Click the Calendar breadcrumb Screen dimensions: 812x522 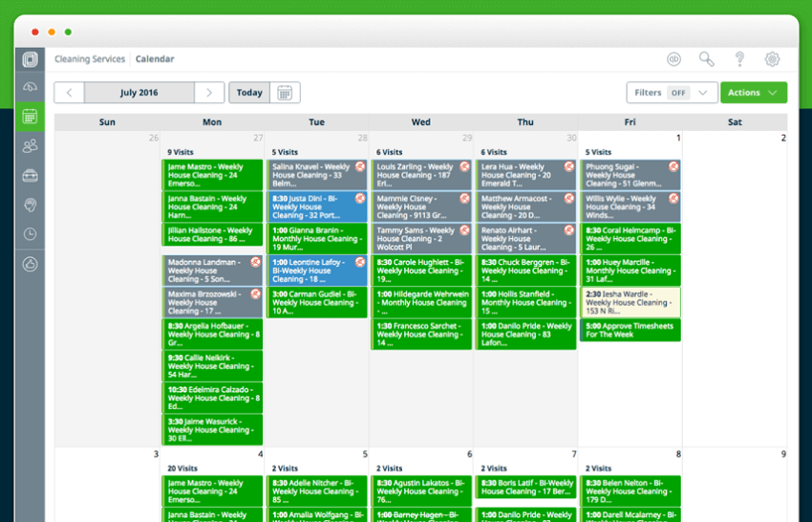155,59
